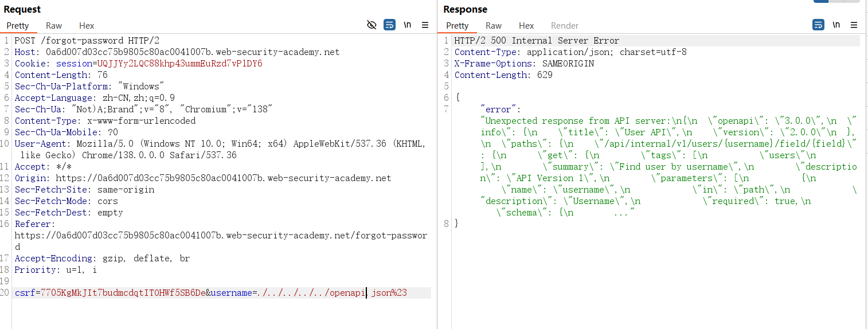Click the line number 20 in Request gutter
The height and width of the screenshot is (329, 868).
[x=6, y=293]
